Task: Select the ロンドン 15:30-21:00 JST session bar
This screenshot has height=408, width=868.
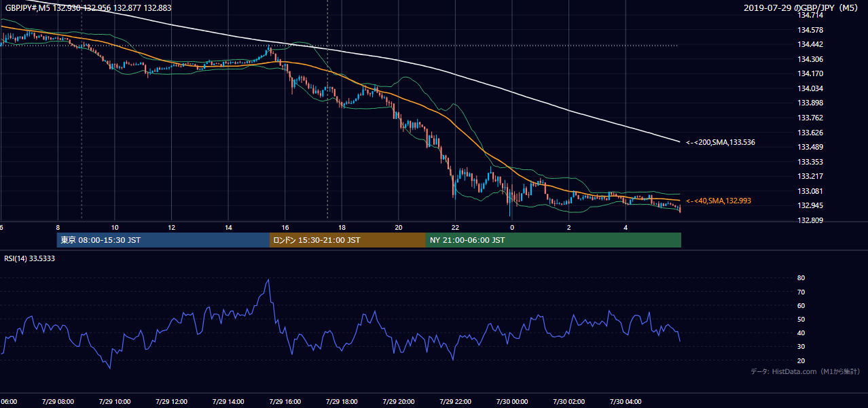Action: point(348,240)
